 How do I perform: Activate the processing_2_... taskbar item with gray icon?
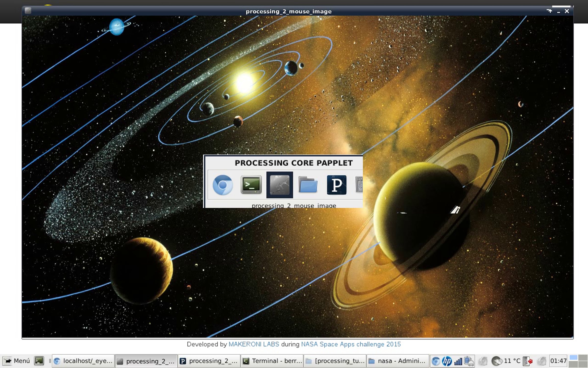[x=146, y=361]
